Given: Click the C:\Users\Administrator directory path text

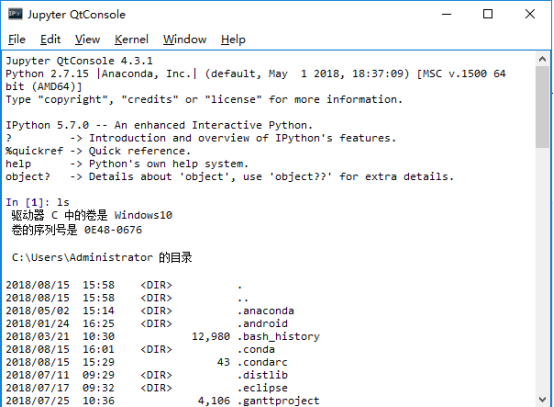Looking at the screenshot, I should 82,257.
